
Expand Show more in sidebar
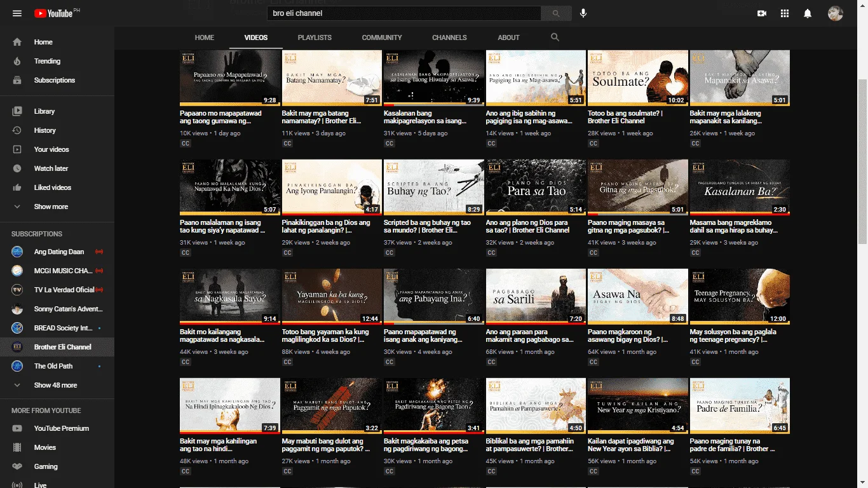click(57, 207)
